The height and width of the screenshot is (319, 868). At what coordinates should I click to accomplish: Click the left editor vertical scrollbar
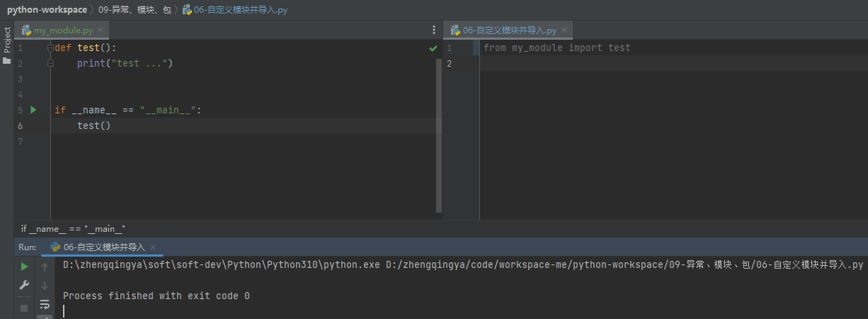pyautogui.click(x=439, y=128)
